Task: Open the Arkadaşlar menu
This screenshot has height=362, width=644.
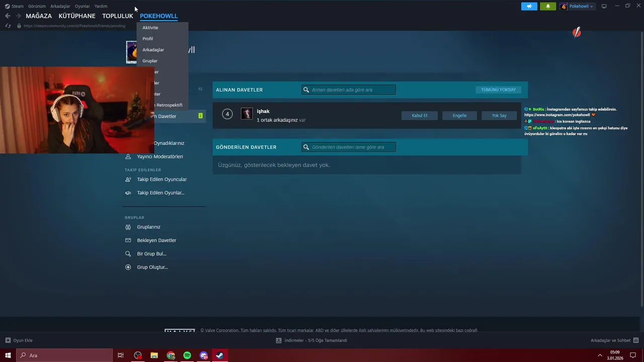Action: coord(60,6)
